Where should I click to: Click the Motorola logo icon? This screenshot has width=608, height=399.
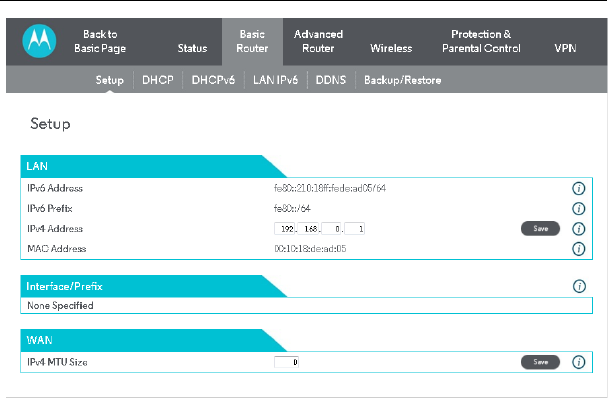coord(39,41)
